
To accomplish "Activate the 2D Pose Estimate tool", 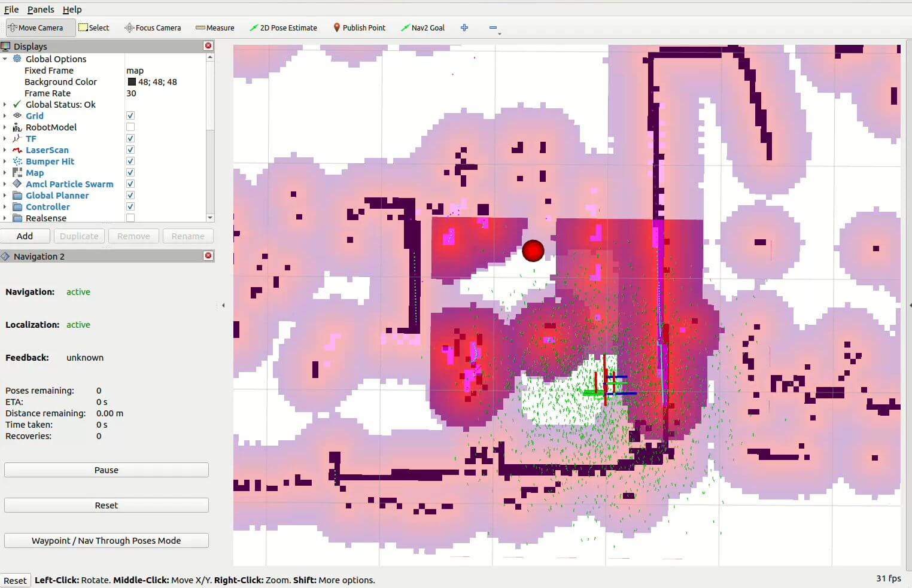I will [283, 28].
